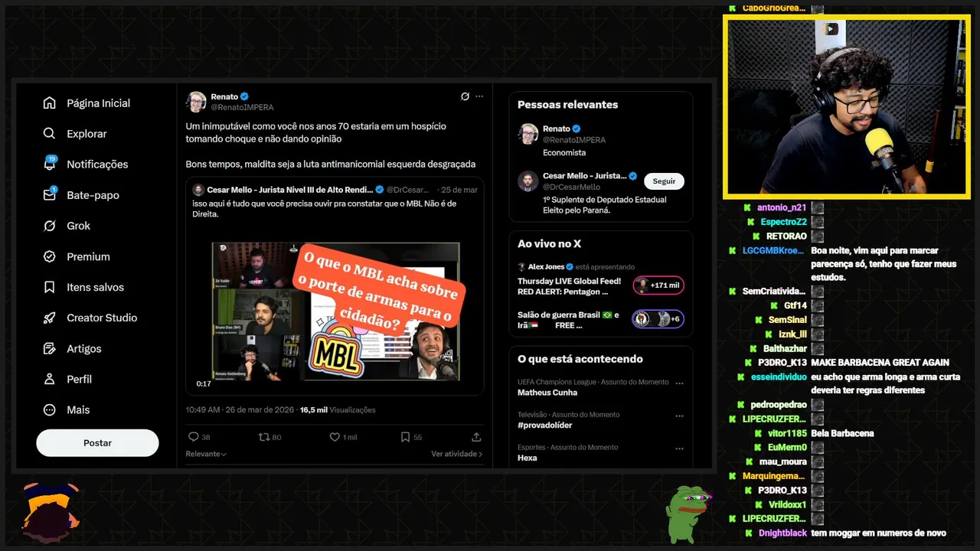
Task: Open Artigos icon in sidebar
Action: point(50,348)
